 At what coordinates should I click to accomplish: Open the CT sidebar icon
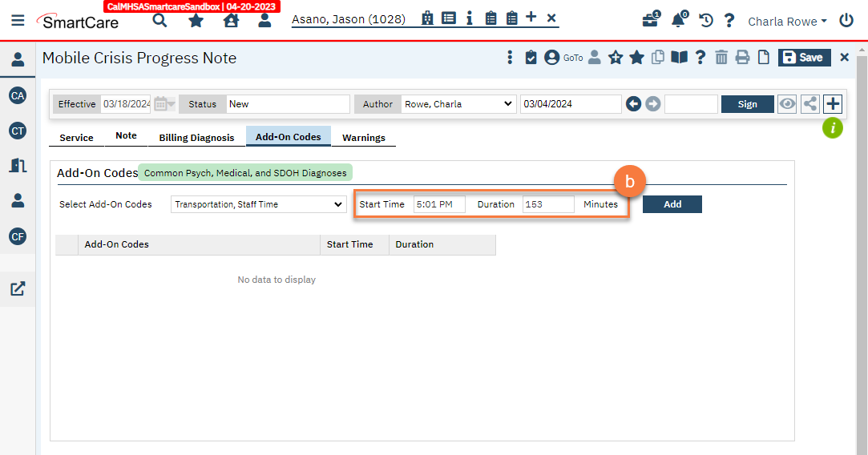click(x=18, y=131)
